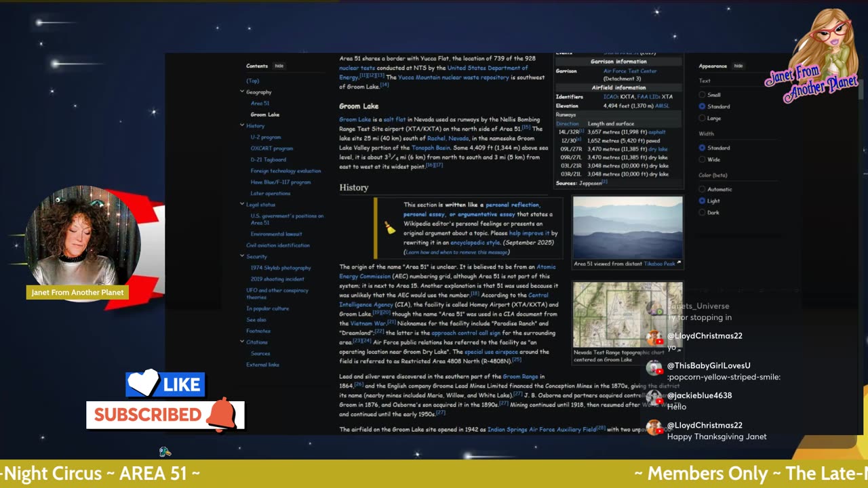Go to D-21 Tagboard section

coord(269,159)
